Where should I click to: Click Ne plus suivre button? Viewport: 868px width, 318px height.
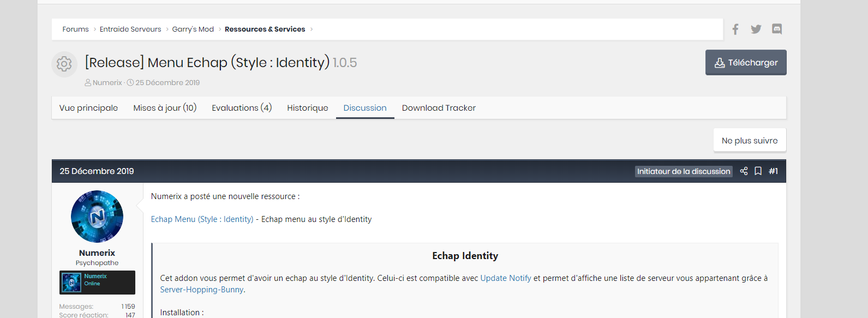point(750,141)
